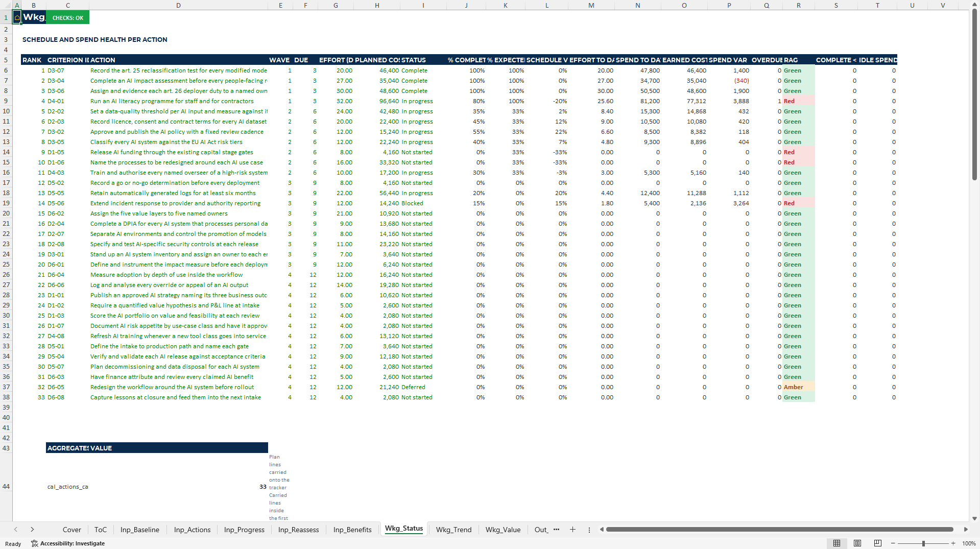The width and height of the screenshot is (980, 549).
Task: Select all cells via corner box
Action: [x=6, y=5]
